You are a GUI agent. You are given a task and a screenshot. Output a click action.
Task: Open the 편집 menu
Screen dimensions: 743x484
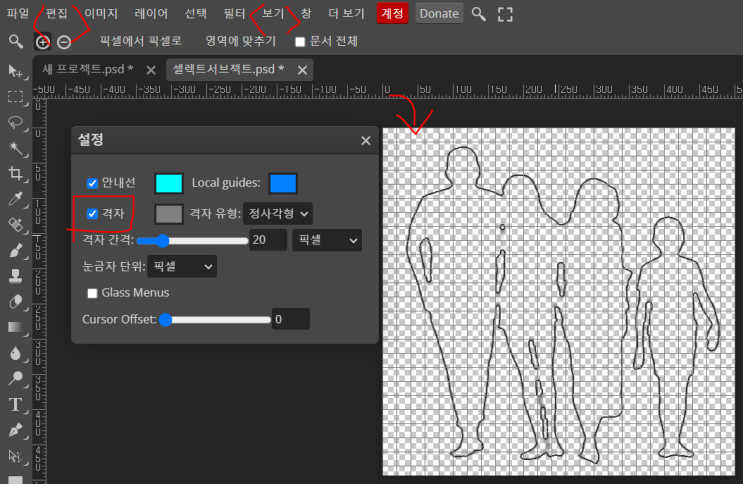(57, 14)
